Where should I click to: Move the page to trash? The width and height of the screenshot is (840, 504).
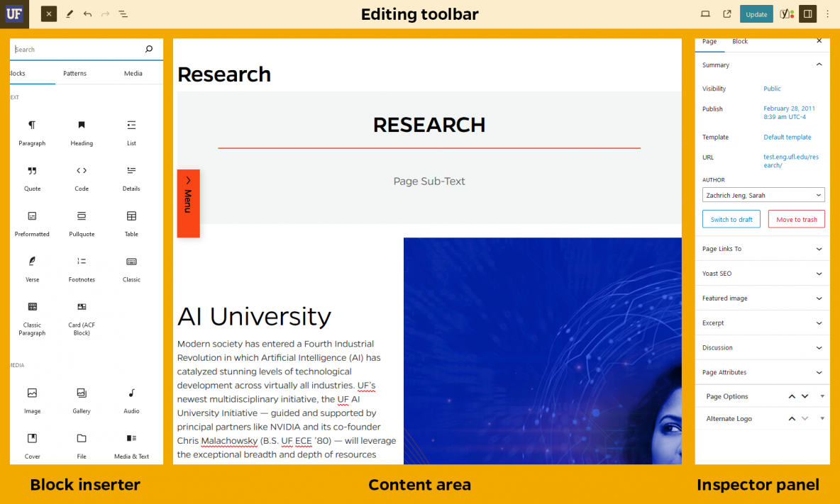click(x=796, y=218)
